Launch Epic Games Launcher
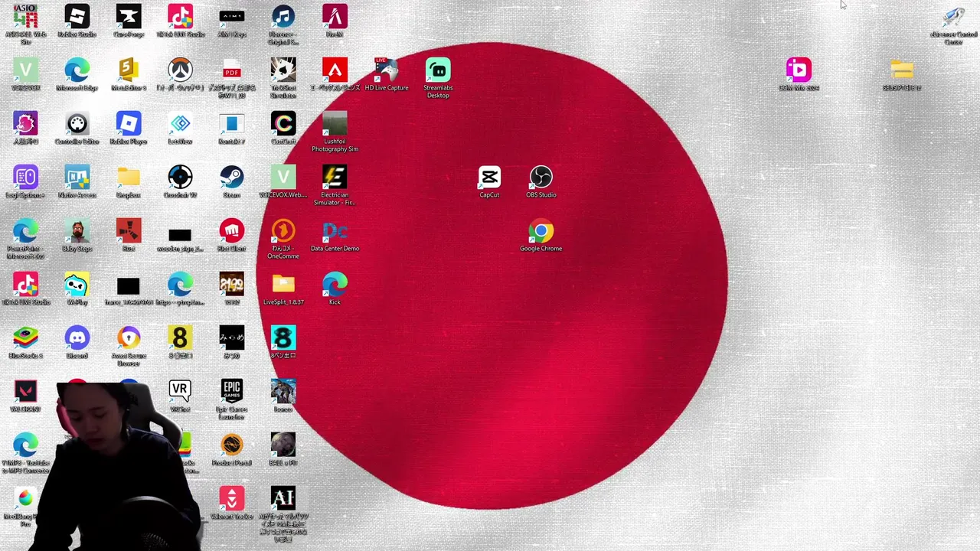 (232, 399)
